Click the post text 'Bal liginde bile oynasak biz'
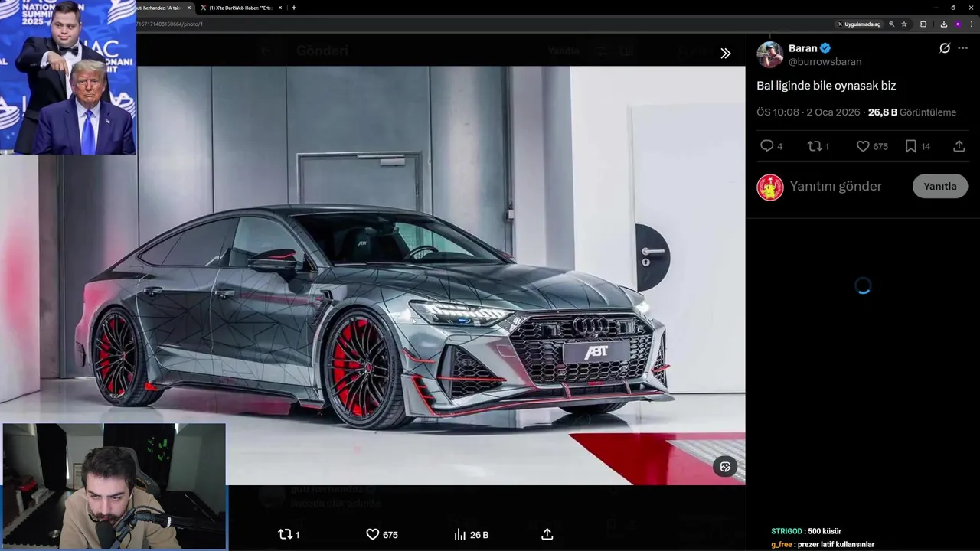Viewport: 980px width, 551px height. click(826, 86)
